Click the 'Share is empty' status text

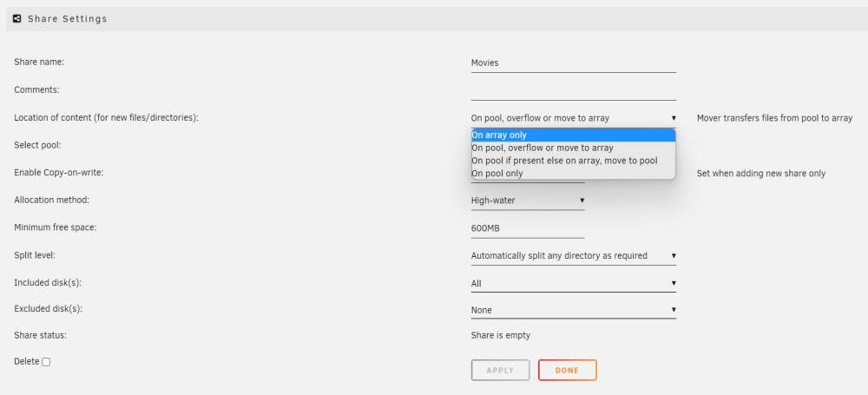point(501,335)
